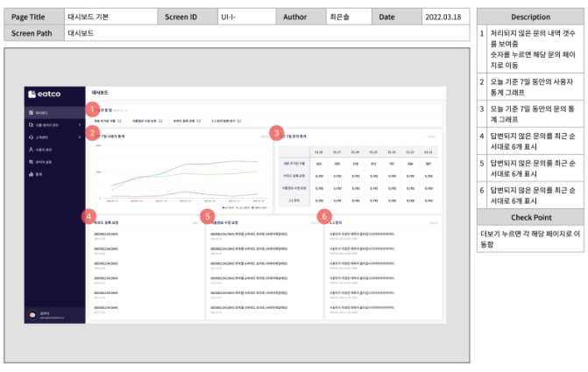Open the 1:1 문의 답변 대기 count 12
588x372 pixels.
tap(239, 121)
